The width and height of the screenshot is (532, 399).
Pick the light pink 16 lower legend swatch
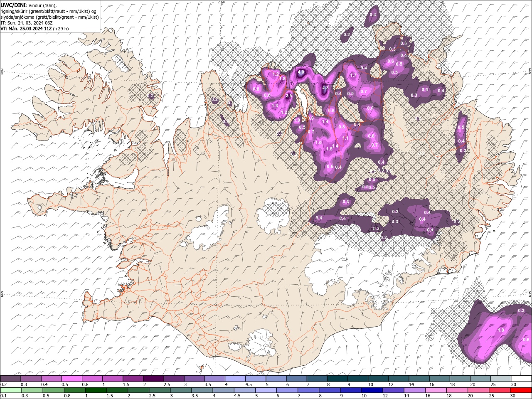[435, 390]
